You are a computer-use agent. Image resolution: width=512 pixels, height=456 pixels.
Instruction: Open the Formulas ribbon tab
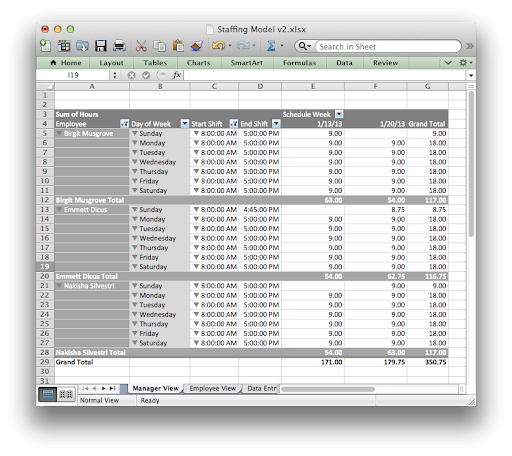coord(299,63)
